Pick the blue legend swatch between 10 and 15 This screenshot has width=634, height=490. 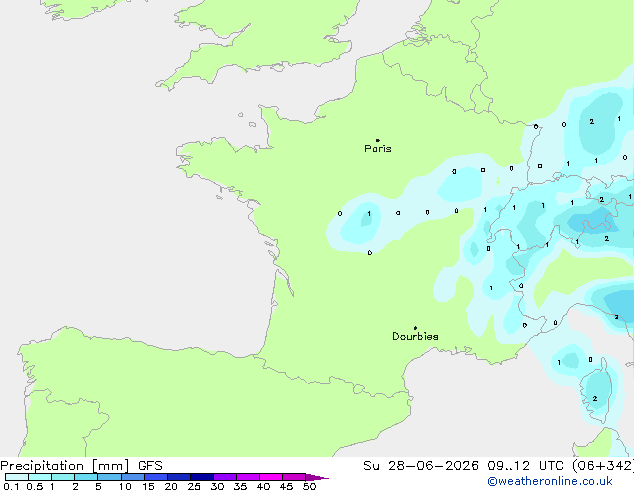133,477
